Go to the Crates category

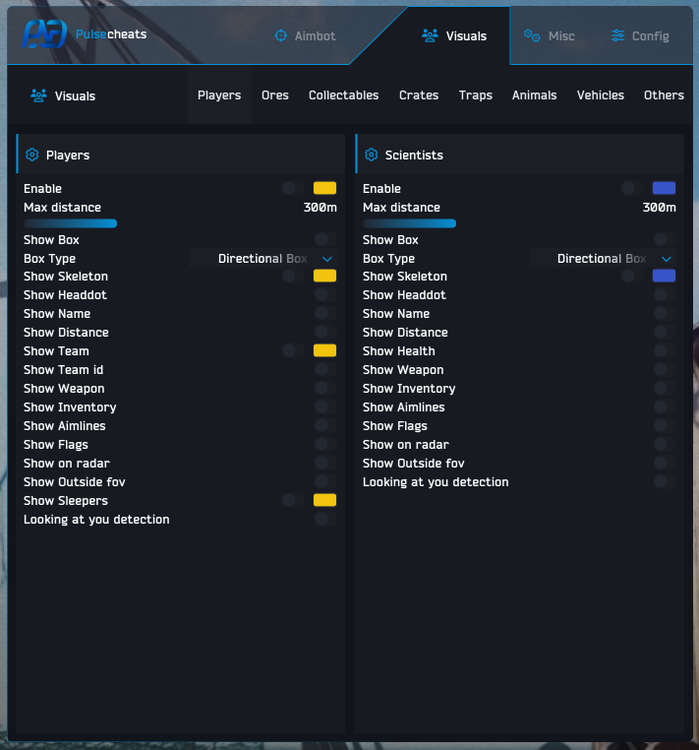[x=418, y=96]
